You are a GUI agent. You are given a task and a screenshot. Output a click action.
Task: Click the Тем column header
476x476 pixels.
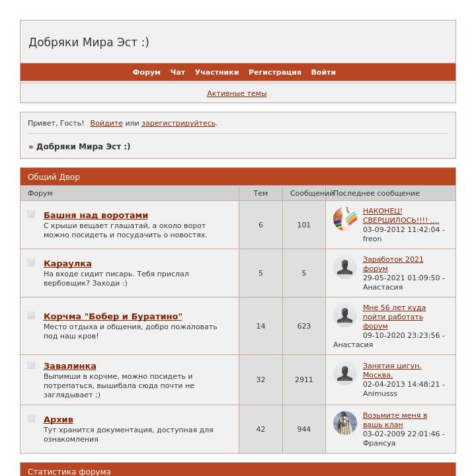coord(260,193)
